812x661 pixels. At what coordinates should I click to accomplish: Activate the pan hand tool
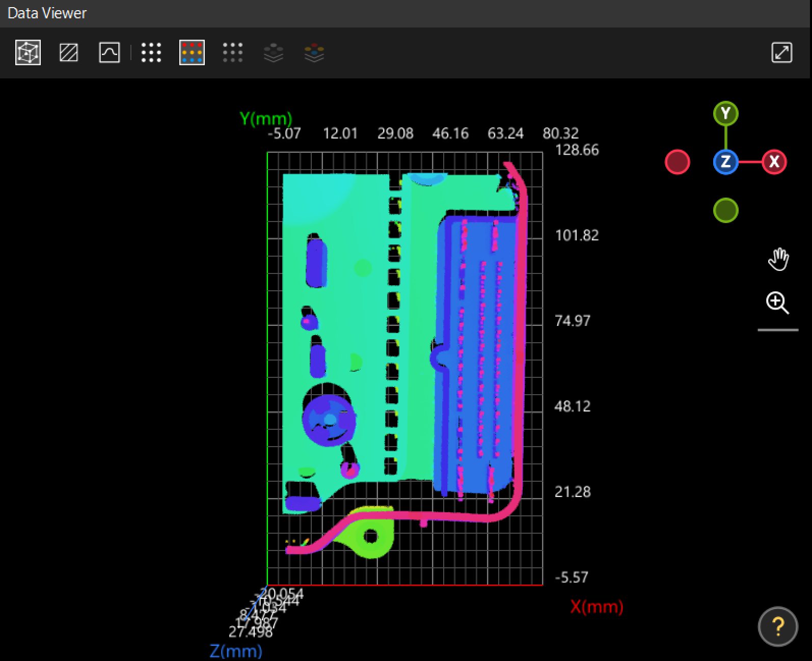pos(778,259)
